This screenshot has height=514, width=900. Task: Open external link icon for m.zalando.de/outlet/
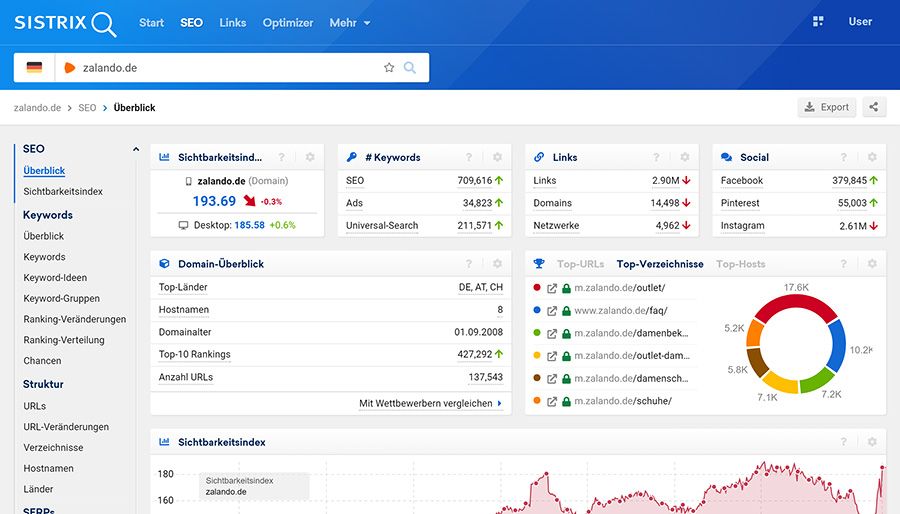pos(552,289)
